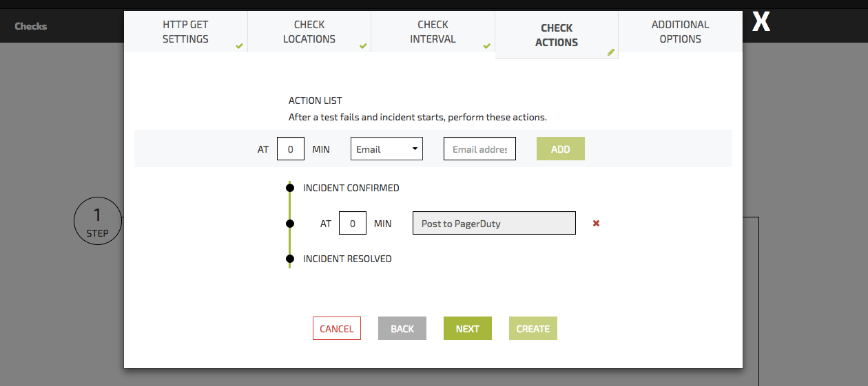Click the checkmark on Check Locations tab
Image resolution: width=868 pixels, height=386 pixels.
click(363, 46)
